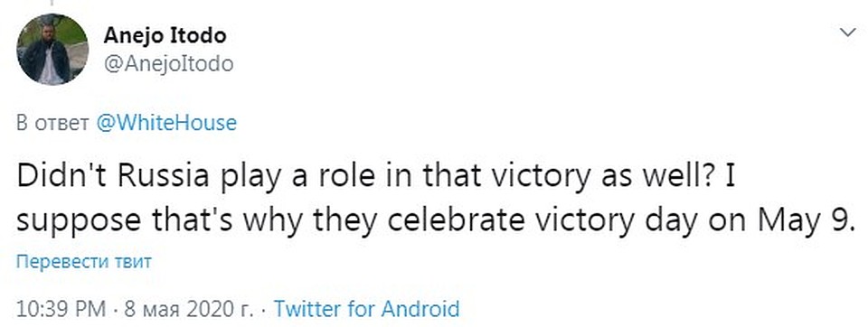Open the Twitter for Android source link
The image size is (868, 327).
(367, 308)
